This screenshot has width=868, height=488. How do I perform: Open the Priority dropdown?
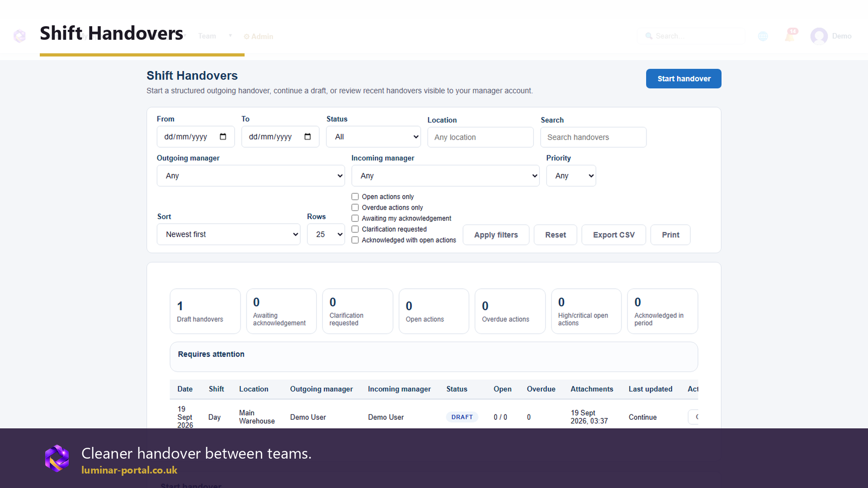point(571,176)
